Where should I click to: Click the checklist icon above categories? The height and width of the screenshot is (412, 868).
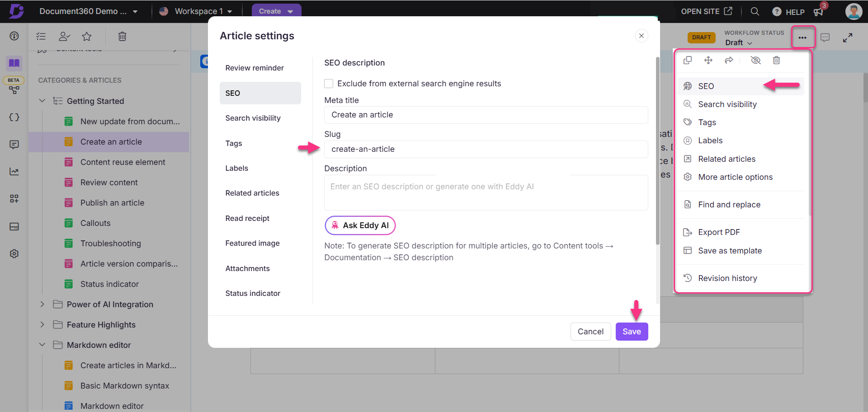(x=41, y=37)
